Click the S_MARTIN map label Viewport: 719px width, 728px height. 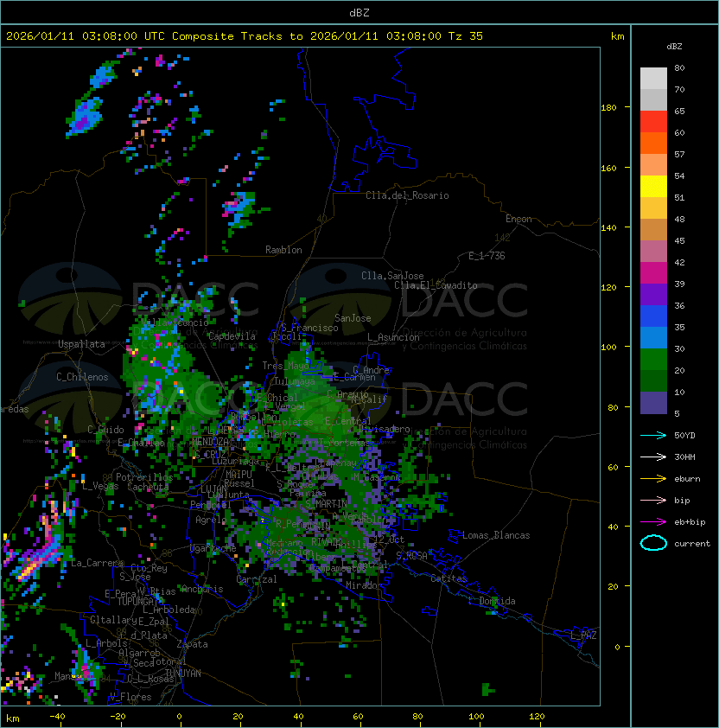[327, 503]
